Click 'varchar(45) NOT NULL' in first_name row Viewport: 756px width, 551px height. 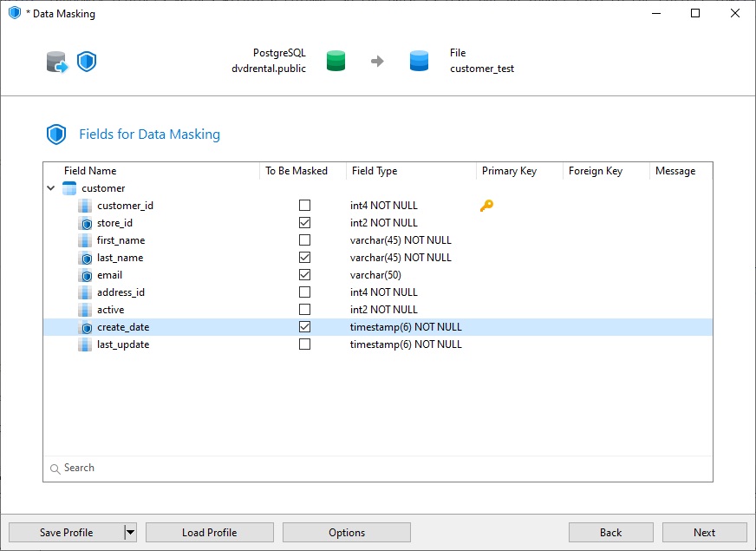point(401,240)
